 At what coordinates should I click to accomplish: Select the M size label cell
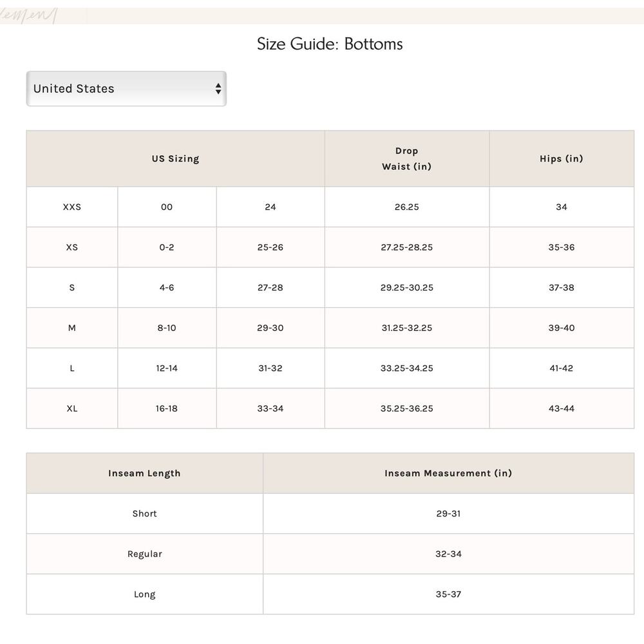point(72,328)
